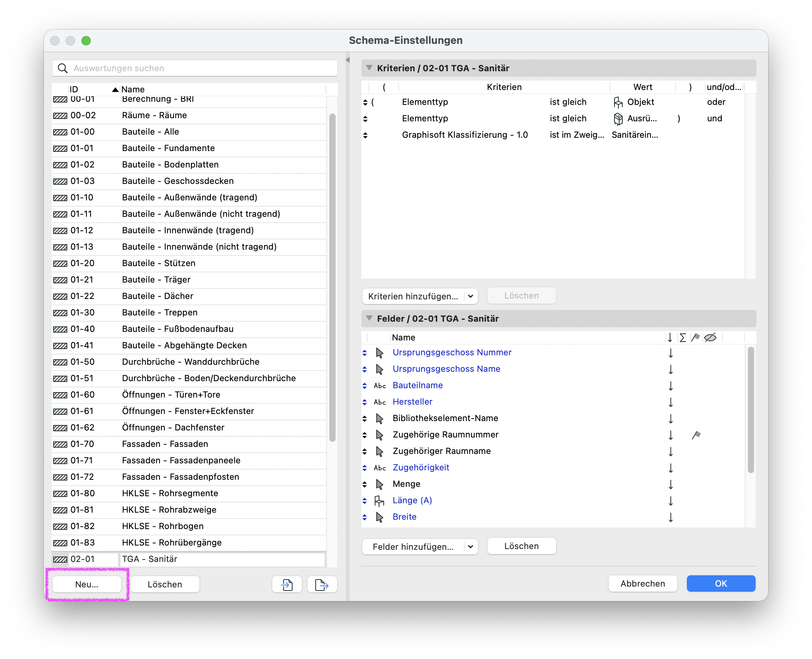This screenshot has width=812, height=659.
Task: Toggle sort order arrow for Breite
Action: pos(670,517)
